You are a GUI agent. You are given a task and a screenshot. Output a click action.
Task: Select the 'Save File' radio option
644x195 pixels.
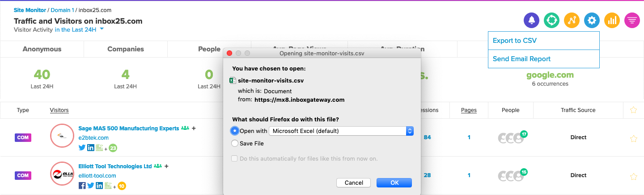click(x=234, y=143)
